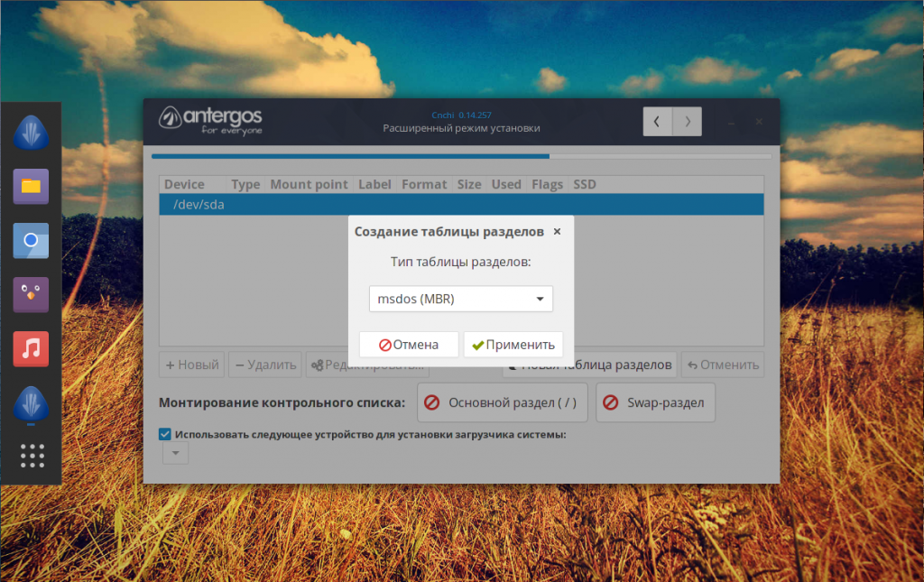Click the Size column header
Image resolution: width=924 pixels, height=582 pixels.
tap(469, 184)
